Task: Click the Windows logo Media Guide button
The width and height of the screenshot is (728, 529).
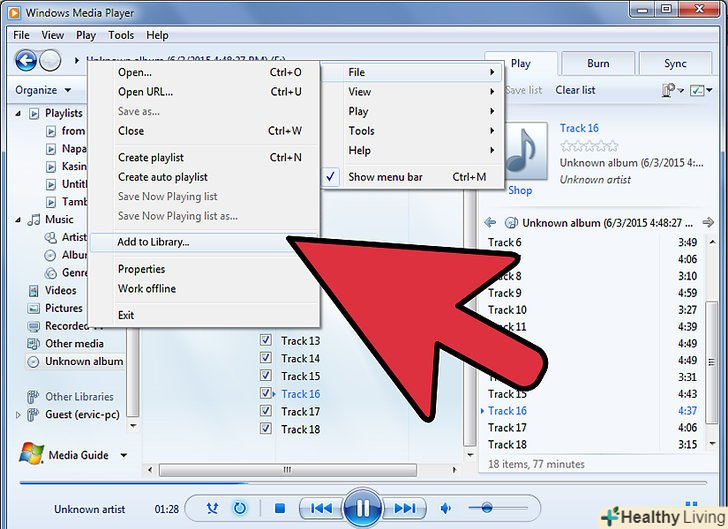Action: click(x=31, y=454)
